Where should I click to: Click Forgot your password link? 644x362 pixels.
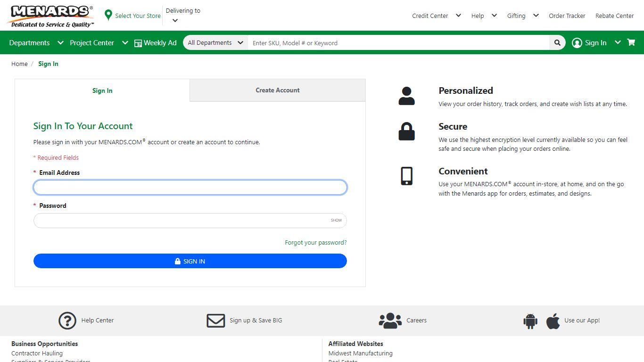316,243
